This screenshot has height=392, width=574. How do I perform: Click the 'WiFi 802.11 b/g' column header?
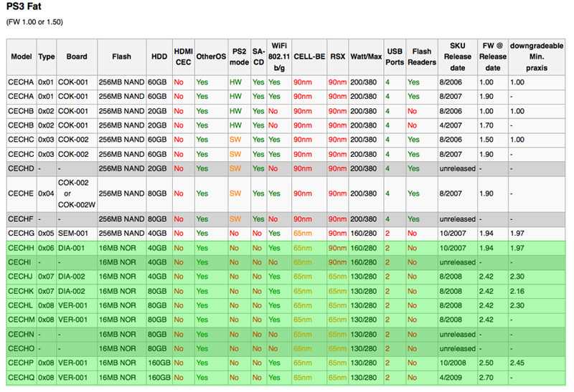coord(279,57)
